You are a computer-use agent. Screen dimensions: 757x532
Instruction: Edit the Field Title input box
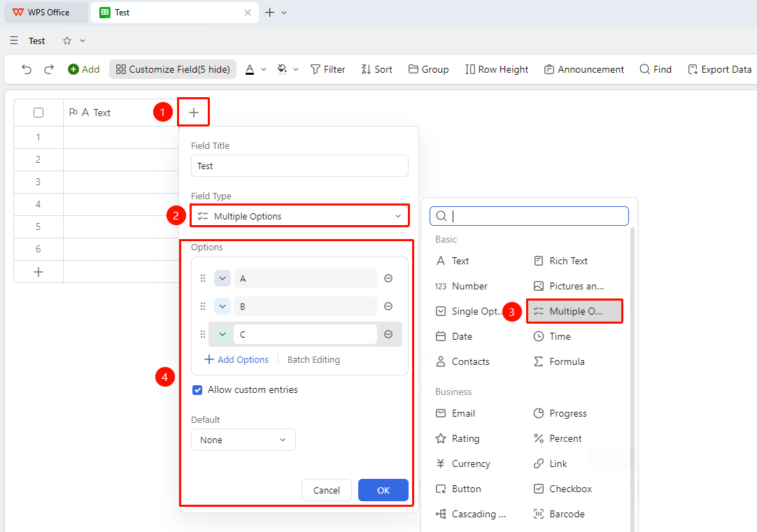pos(300,166)
